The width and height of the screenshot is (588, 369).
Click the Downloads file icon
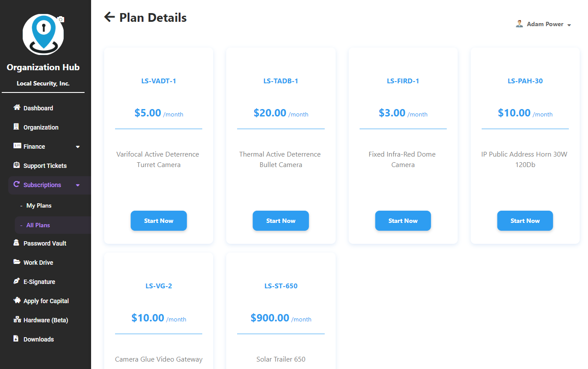[x=16, y=338]
